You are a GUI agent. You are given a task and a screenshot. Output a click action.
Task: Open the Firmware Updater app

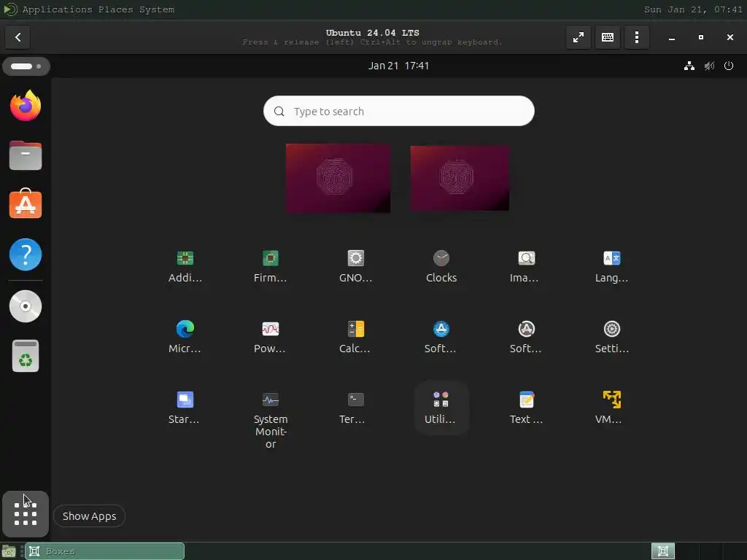tap(270, 267)
